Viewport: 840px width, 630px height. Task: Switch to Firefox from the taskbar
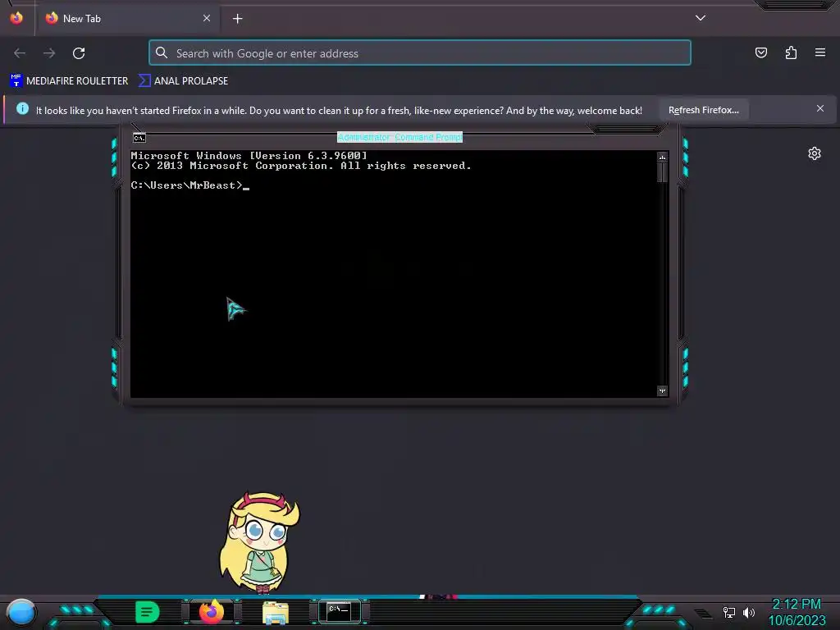[x=211, y=612]
